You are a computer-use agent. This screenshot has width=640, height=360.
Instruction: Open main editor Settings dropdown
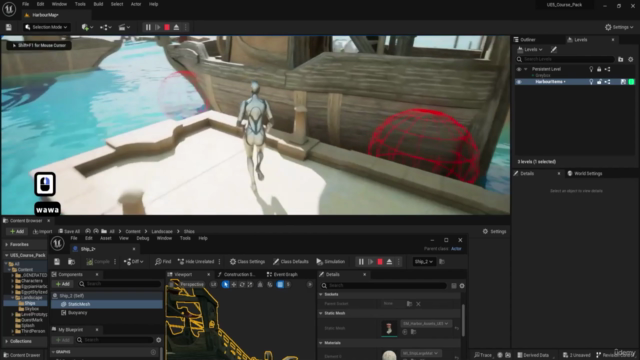(619, 27)
